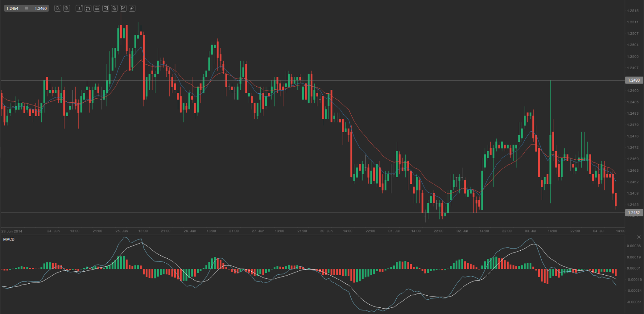The image size is (644, 314).
Task: Click the 1.2515 value on price scale
Action: [633, 11]
